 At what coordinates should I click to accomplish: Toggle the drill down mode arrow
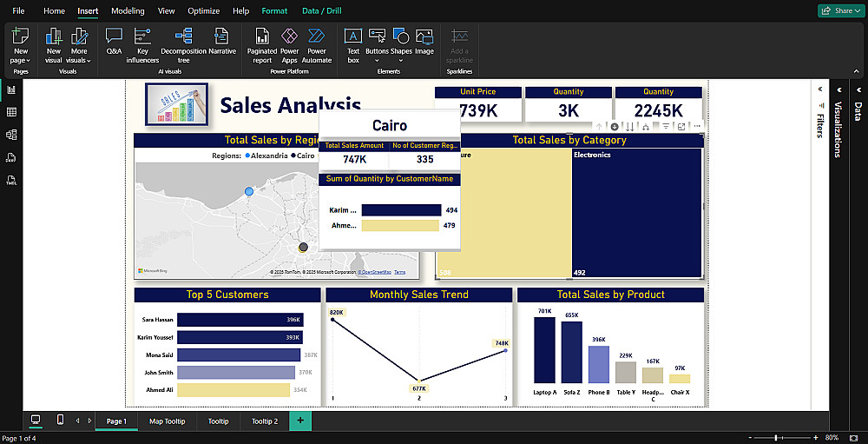[x=615, y=126]
